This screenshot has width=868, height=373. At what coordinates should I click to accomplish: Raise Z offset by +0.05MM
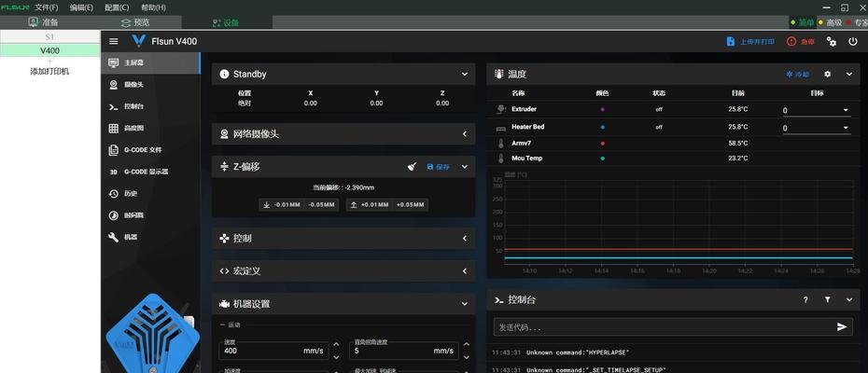(x=410, y=205)
